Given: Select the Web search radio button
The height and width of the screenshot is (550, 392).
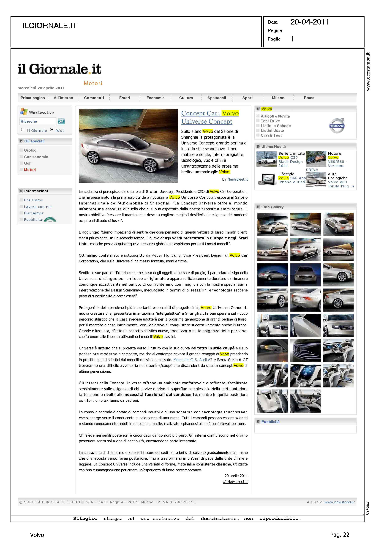Looking at the screenshot, I should pos(52,130).
